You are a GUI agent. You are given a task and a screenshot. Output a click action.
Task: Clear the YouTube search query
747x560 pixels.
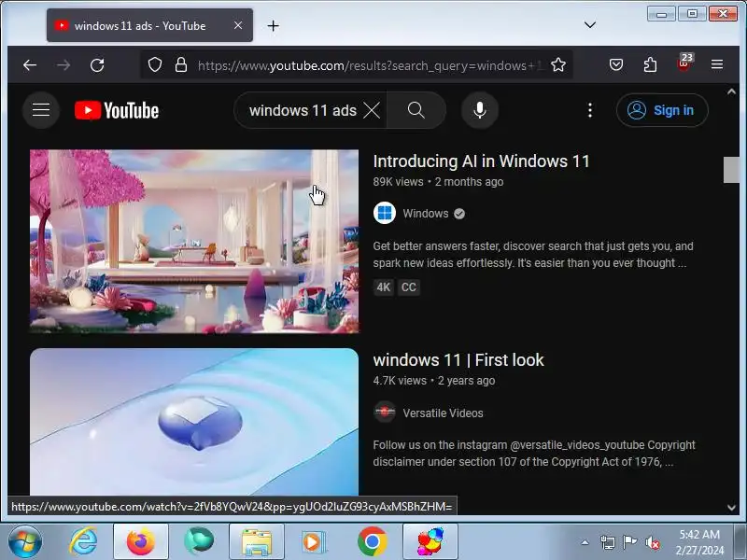pos(372,110)
